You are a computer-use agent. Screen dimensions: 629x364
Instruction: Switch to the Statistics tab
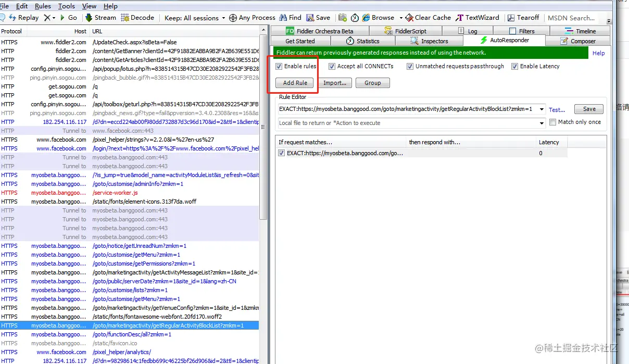pyautogui.click(x=363, y=41)
